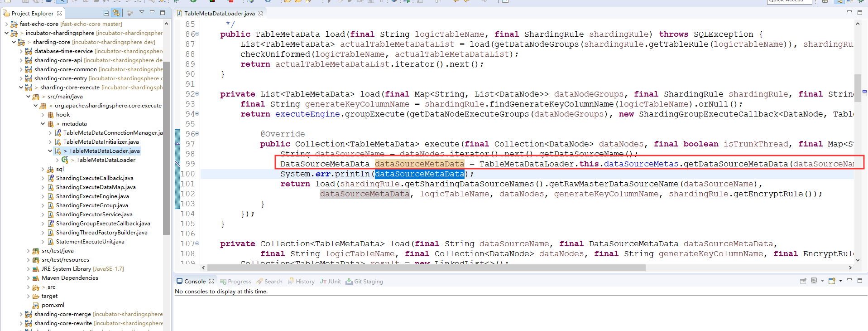This screenshot has width=868, height=331.
Task: Click executeEngine field reference in code
Action: click(x=307, y=114)
